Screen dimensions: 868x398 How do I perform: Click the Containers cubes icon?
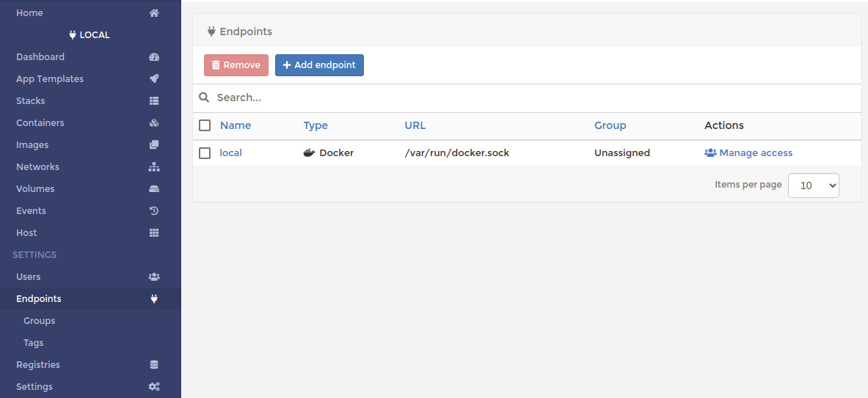pos(154,122)
